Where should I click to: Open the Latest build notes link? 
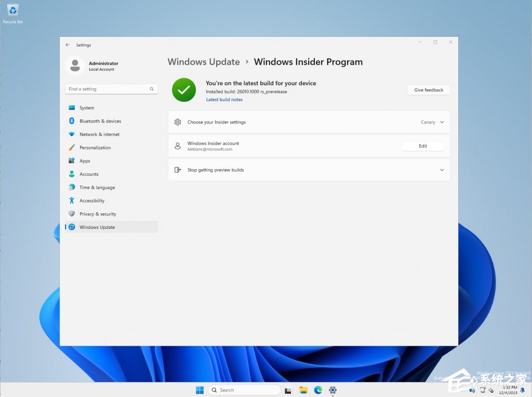click(x=224, y=100)
